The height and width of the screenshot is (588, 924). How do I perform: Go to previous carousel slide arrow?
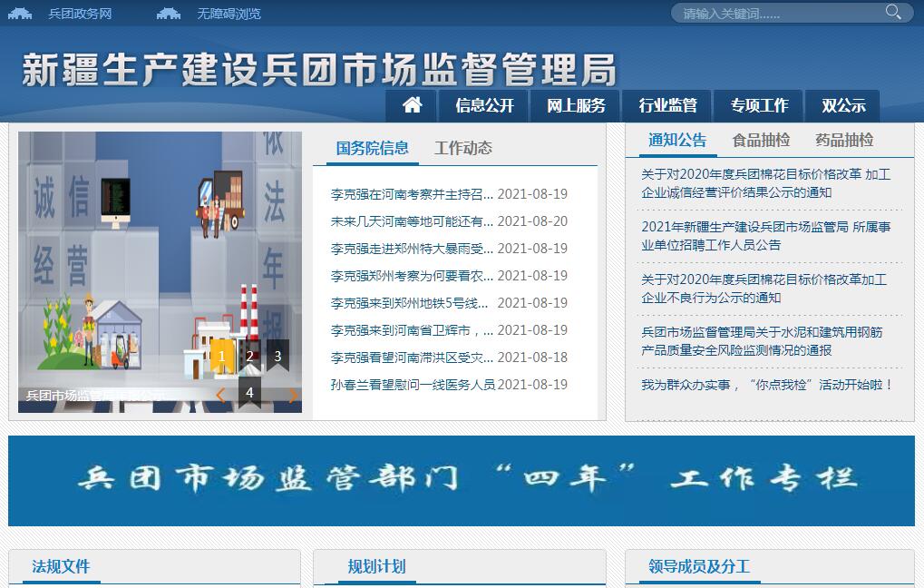tap(220, 395)
